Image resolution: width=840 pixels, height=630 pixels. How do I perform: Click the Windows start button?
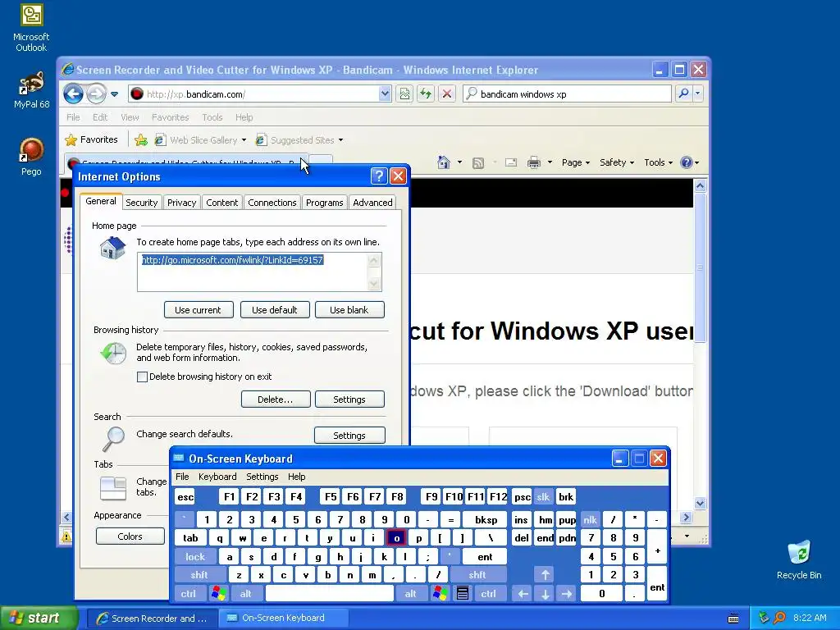(38, 619)
